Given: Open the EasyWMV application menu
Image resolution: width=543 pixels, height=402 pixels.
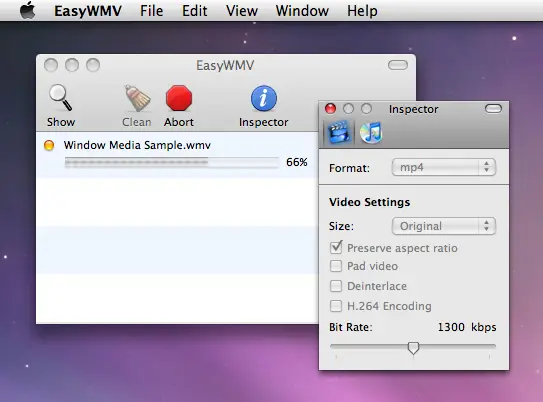Looking at the screenshot, I should pyautogui.click(x=88, y=11).
